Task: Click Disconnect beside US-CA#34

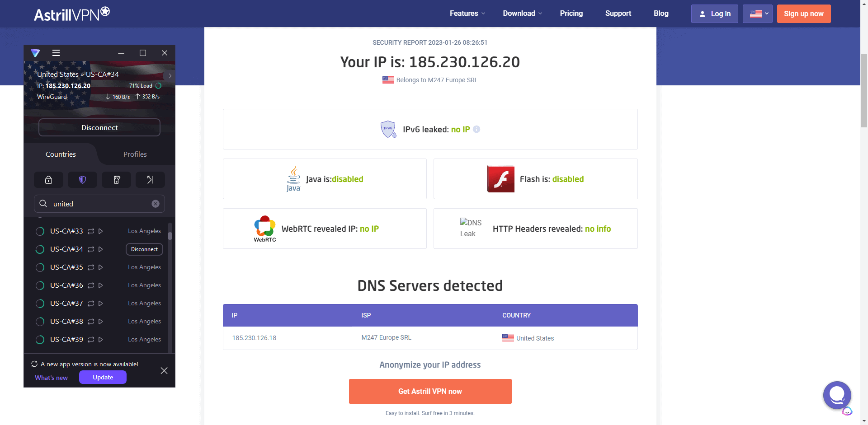Action: 144,249
